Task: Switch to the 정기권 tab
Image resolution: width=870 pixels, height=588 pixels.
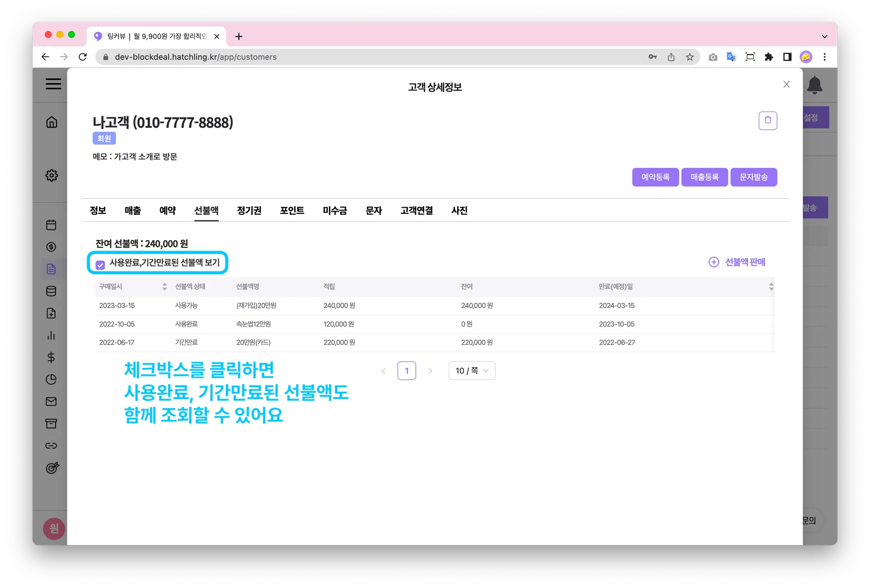Action: (x=249, y=210)
